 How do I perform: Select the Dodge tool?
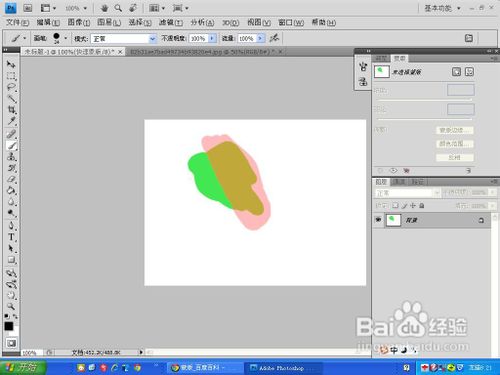[x=11, y=213]
